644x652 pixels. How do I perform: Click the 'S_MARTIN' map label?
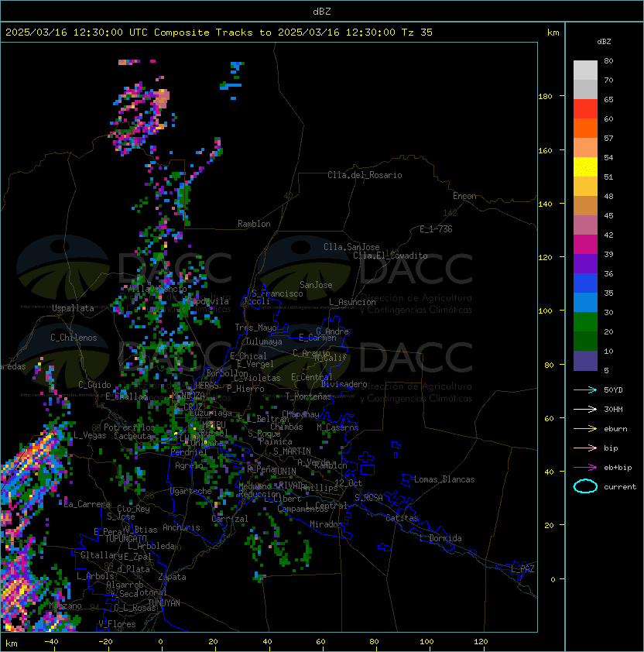point(292,451)
